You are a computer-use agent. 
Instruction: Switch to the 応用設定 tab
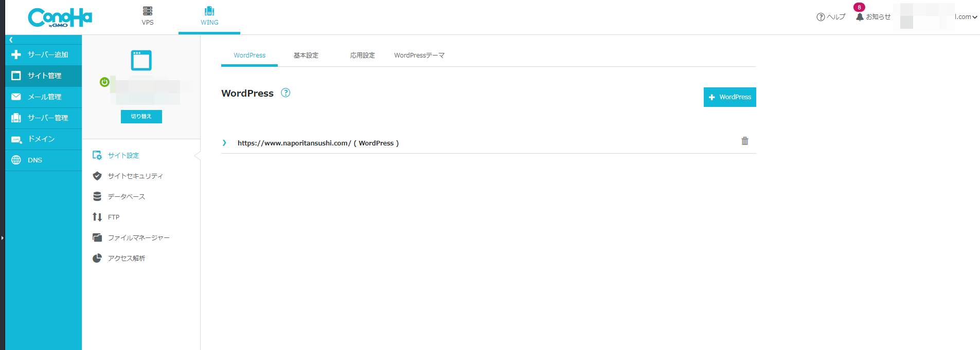pyautogui.click(x=363, y=56)
